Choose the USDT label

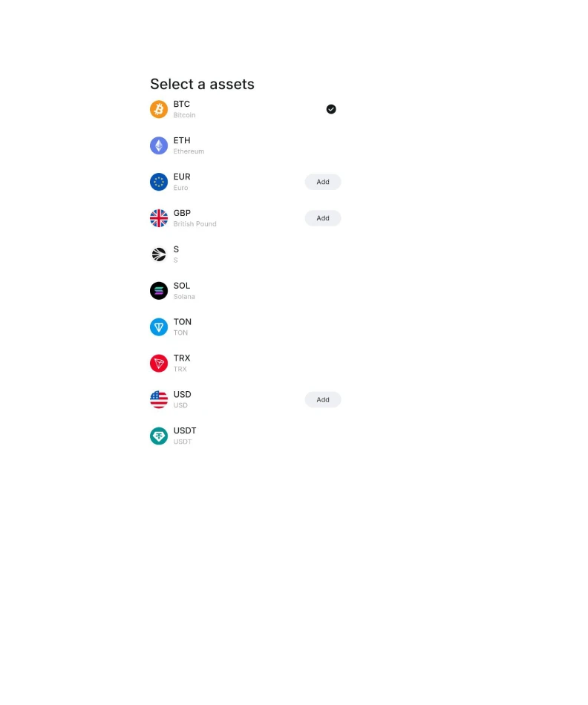click(x=185, y=430)
